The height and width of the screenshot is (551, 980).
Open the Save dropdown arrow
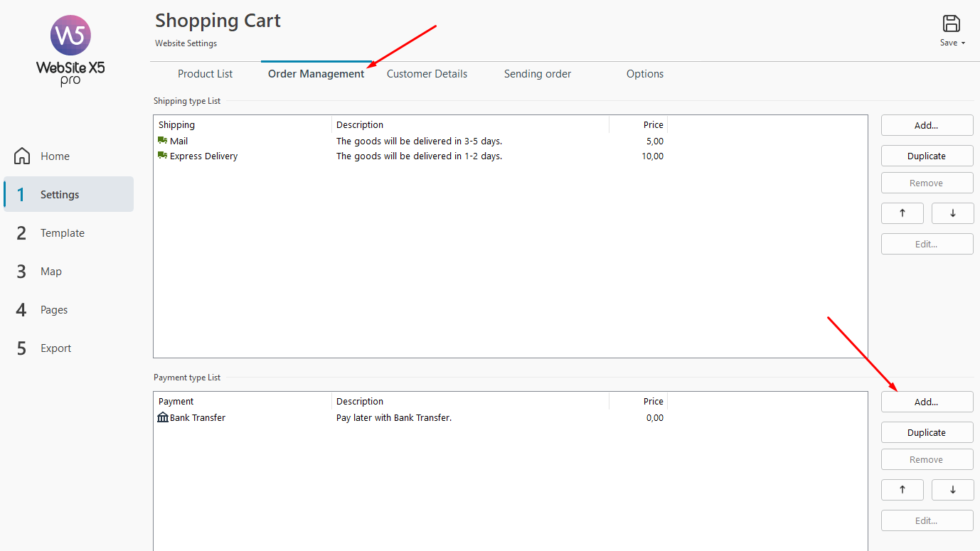963,43
